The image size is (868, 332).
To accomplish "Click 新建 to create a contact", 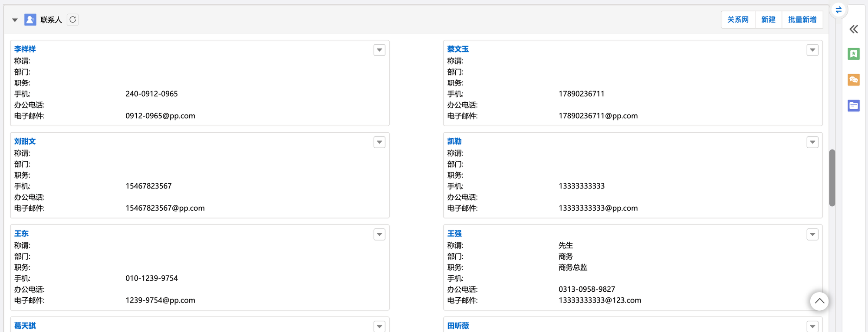I will tap(768, 20).
